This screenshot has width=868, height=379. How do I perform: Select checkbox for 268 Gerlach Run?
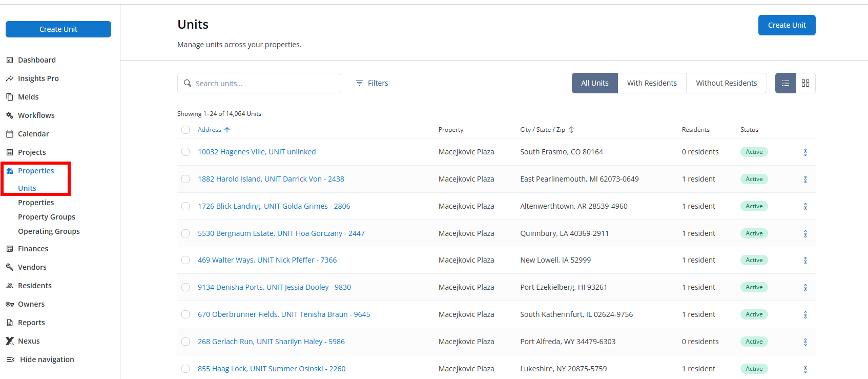(x=185, y=342)
